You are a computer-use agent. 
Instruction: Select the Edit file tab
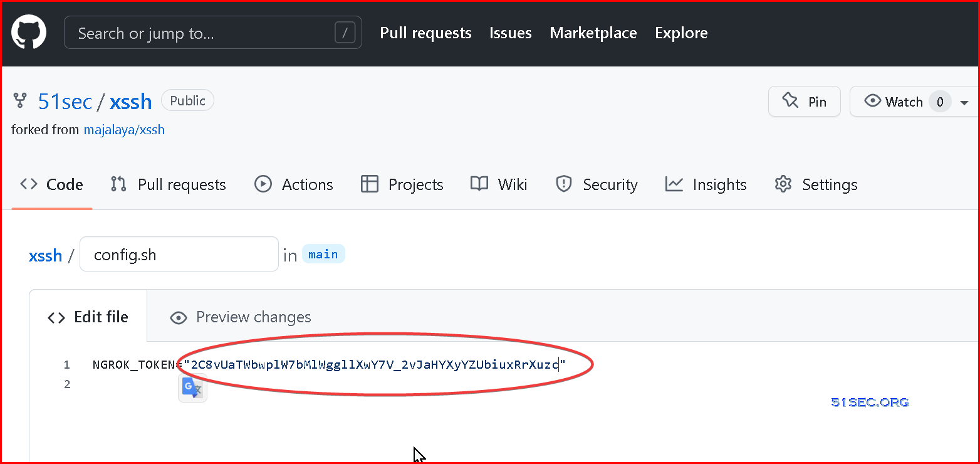pos(88,317)
